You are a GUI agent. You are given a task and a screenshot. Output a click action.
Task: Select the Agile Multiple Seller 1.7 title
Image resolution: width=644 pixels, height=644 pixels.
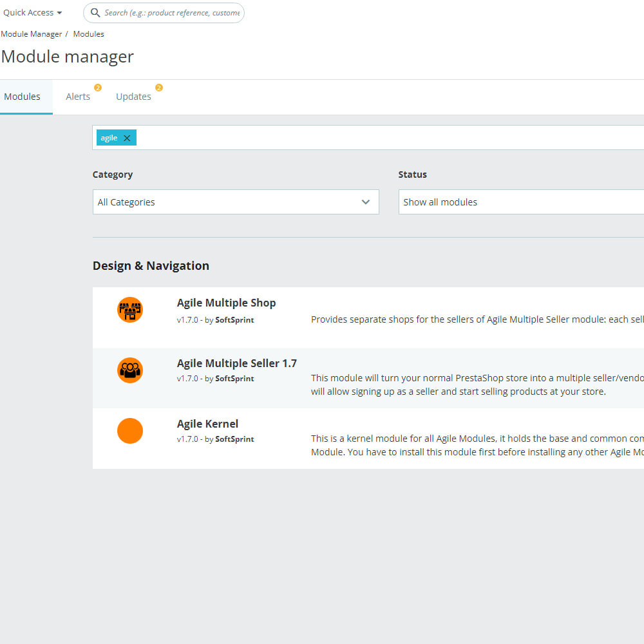point(236,363)
